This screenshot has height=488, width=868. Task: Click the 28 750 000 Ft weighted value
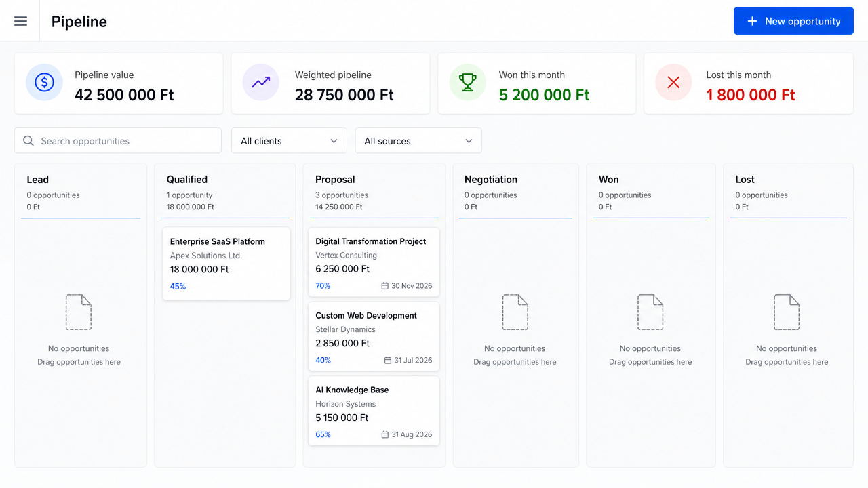[344, 95]
